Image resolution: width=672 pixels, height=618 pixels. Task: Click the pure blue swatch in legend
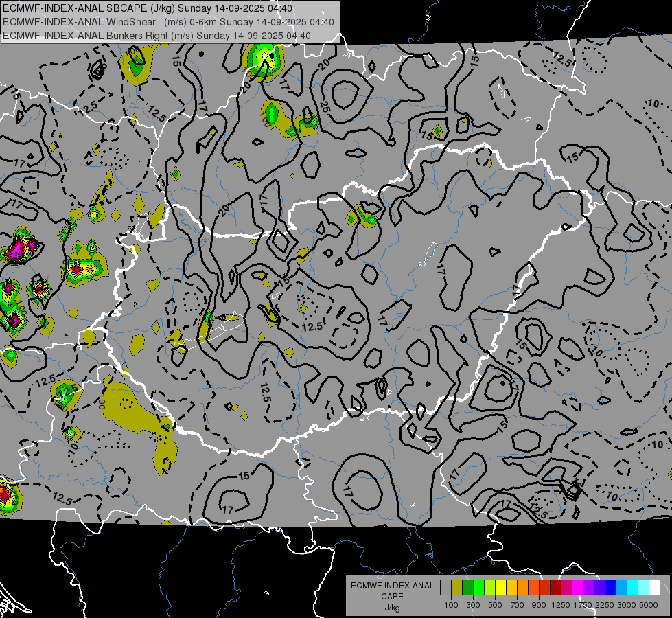coord(611,588)
